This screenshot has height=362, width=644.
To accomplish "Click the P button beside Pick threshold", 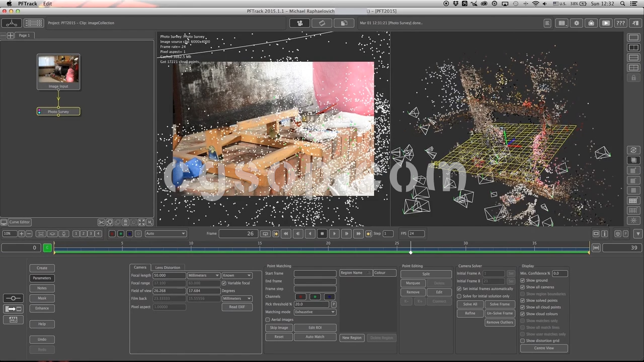I will pyautogui.click(x=334, y=304).
